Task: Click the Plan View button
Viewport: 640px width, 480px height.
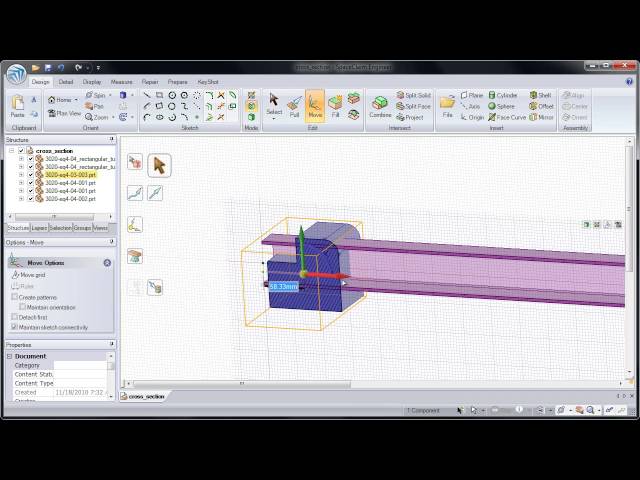Action: 64,113
